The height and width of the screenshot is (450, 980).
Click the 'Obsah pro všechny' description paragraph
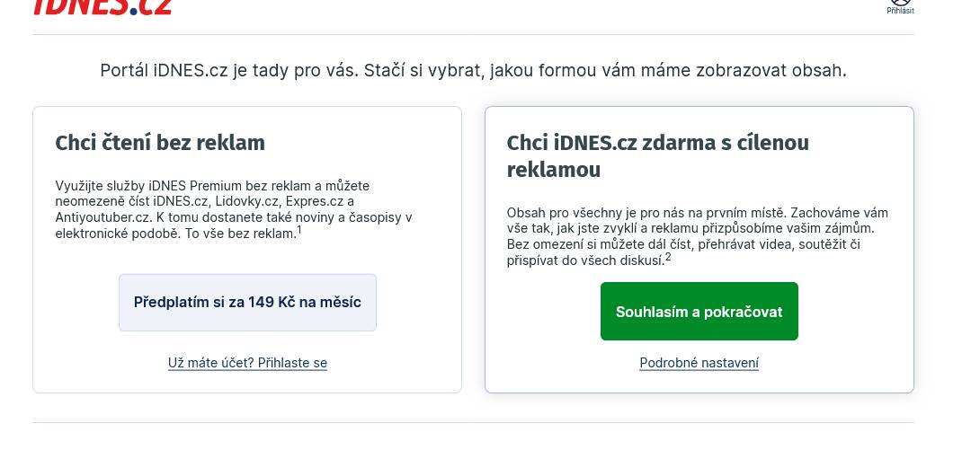[698, 236]
